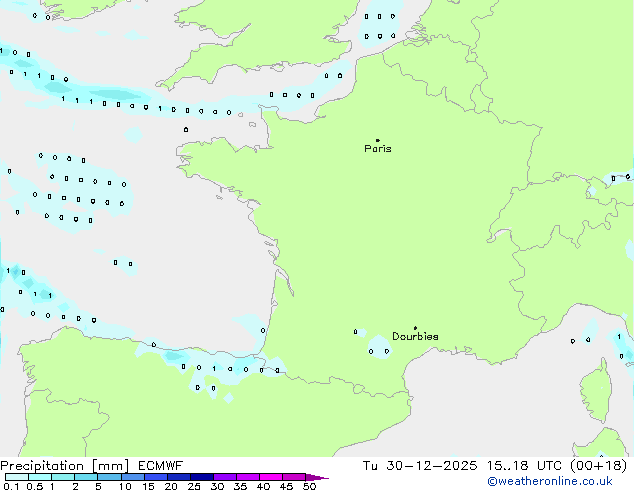Click the 'Precipitation [mm]' title text
Screen dimensions: 634x490
point(65,466)
